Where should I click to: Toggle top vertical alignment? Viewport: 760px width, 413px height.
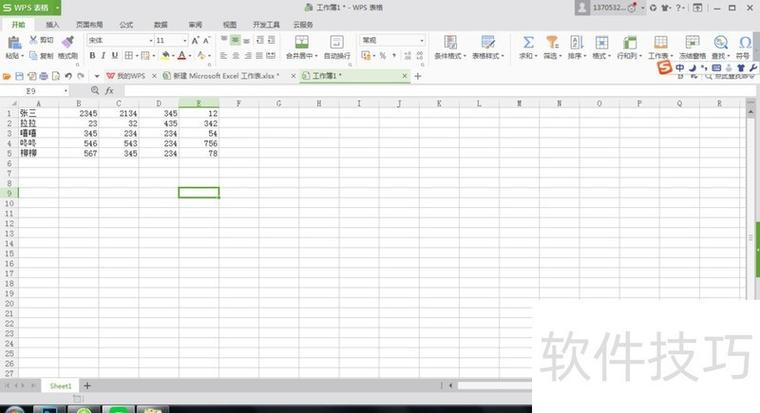[x=224, y=40]
